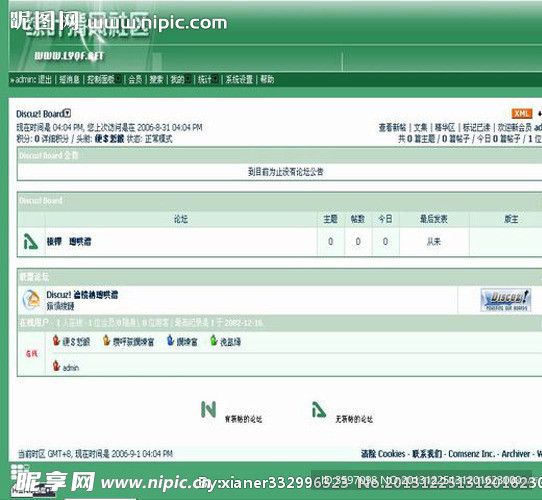Image resolution: width=542 pixels, height=500 pixels.
Task: Click the 帖数 column header
Action: [358, 219]
